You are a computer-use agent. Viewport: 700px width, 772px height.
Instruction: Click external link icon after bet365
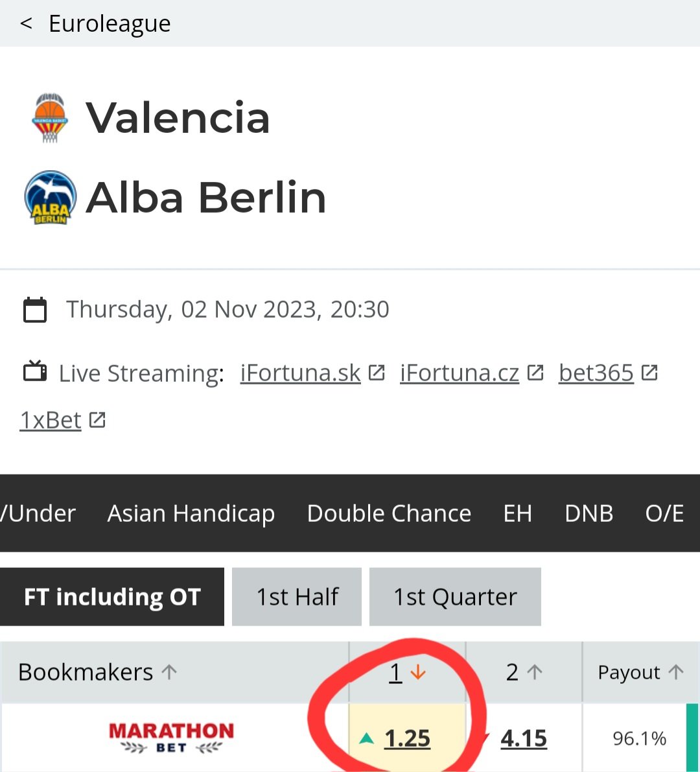click(649, 373)
